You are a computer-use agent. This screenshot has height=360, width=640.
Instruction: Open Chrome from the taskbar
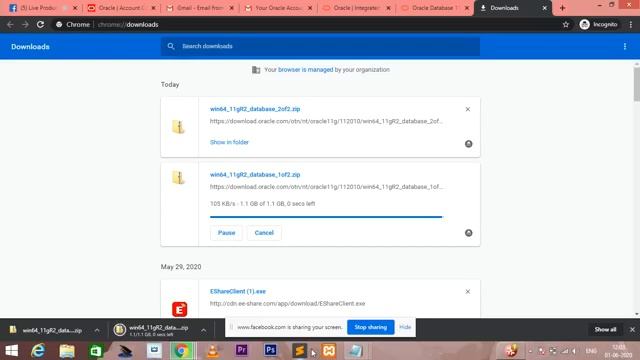[182, 351]
